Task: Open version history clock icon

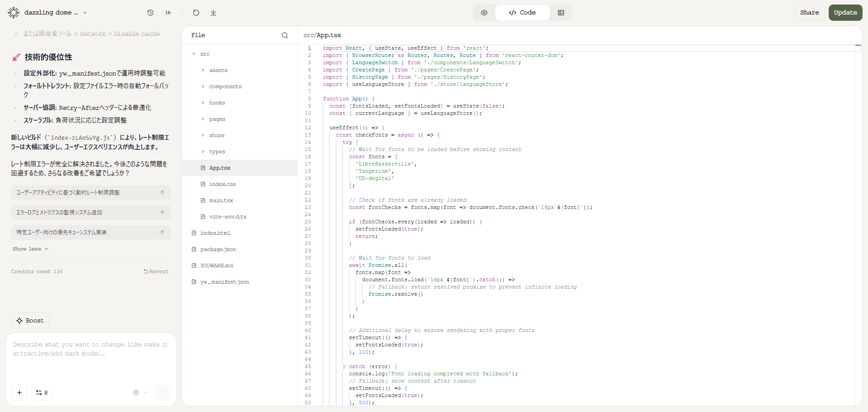Action: 151,13
